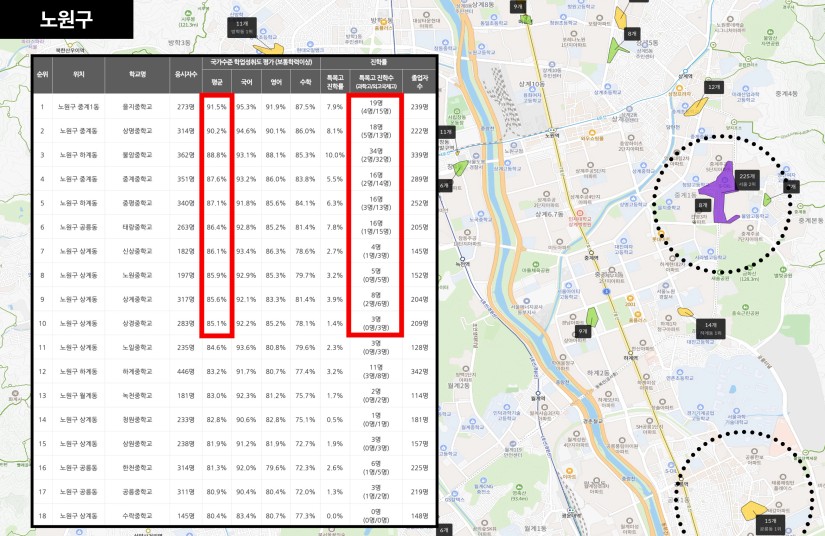Click the 10.0% 특목고 진학률 cell
Screen dimensions: 825x536
[335, 155]
